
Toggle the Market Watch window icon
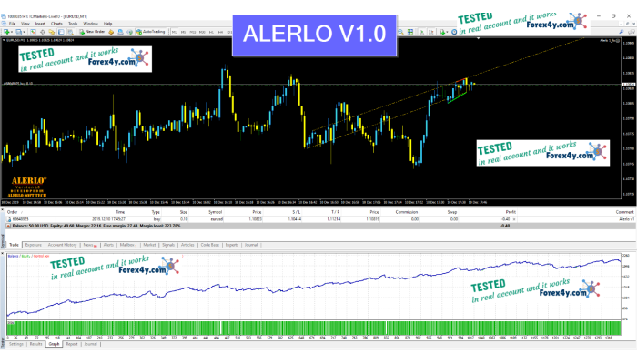33,32
